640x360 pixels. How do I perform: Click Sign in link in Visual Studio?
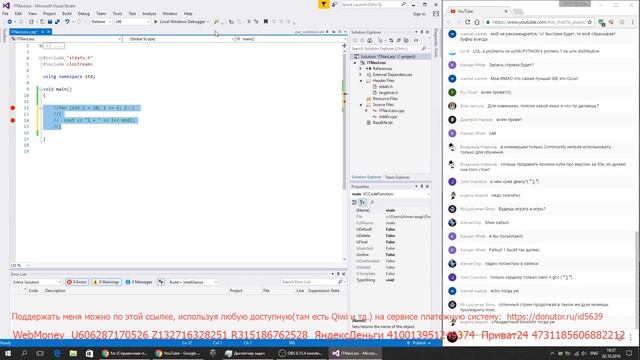[419, 14]
